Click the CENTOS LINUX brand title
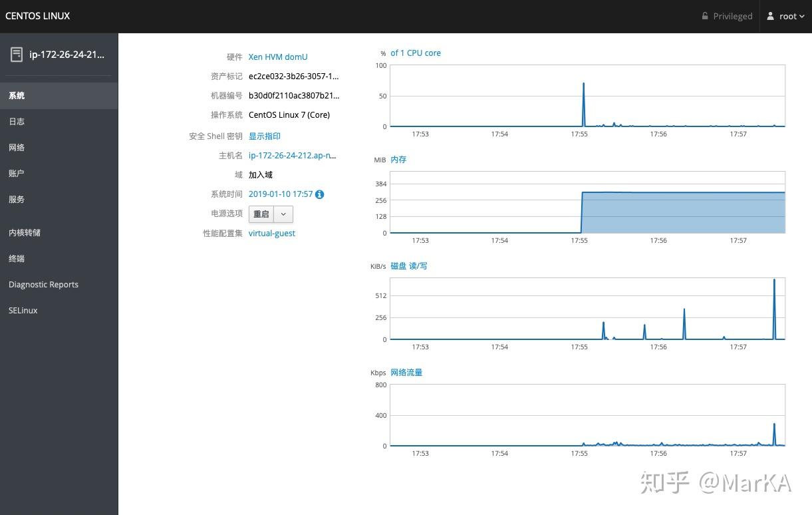Image resolution: width=812 pixels, height=515 pixels. click(x=38, y=16)
